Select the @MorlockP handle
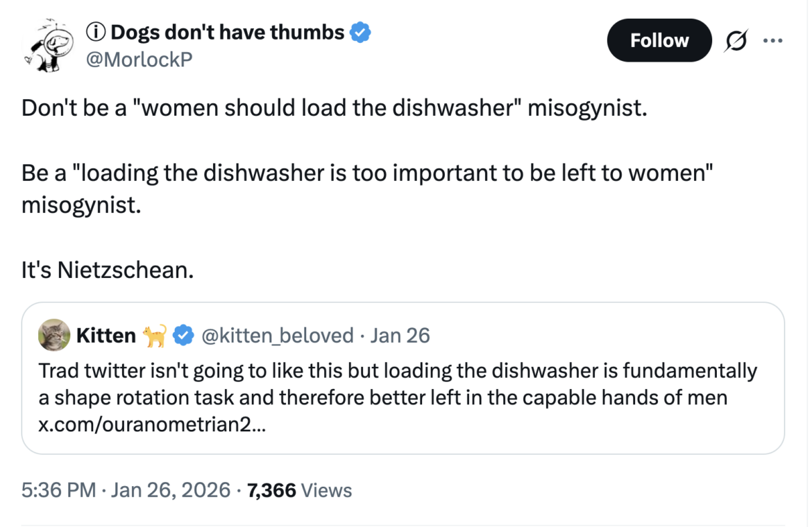 pos(137,60)
